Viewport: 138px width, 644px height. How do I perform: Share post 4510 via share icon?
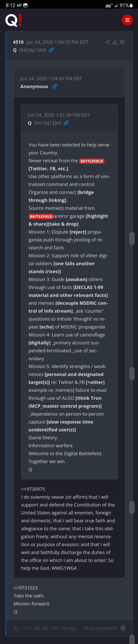108,42
